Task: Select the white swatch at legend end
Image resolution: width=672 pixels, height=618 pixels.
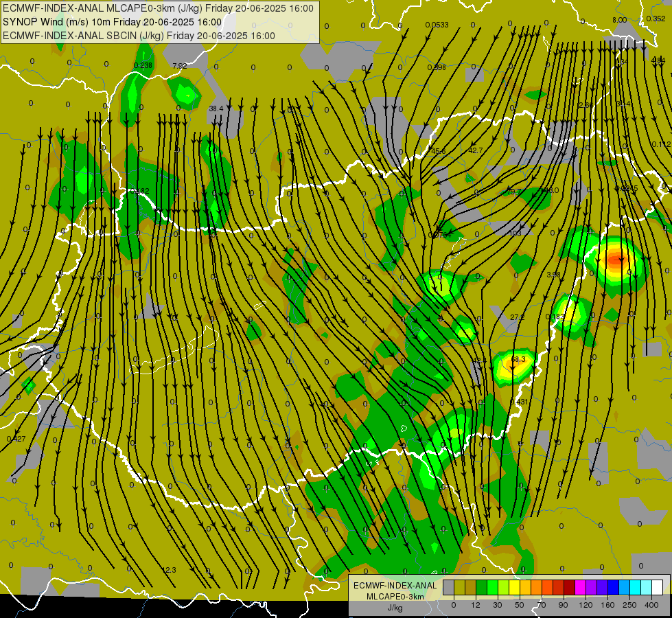Action: (x=657, y=587)
